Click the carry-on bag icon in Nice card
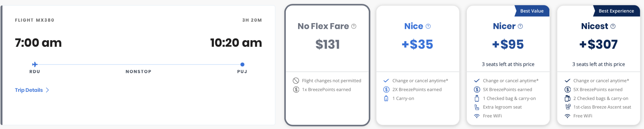Screen dimensions: 644x129 point(386,98)
